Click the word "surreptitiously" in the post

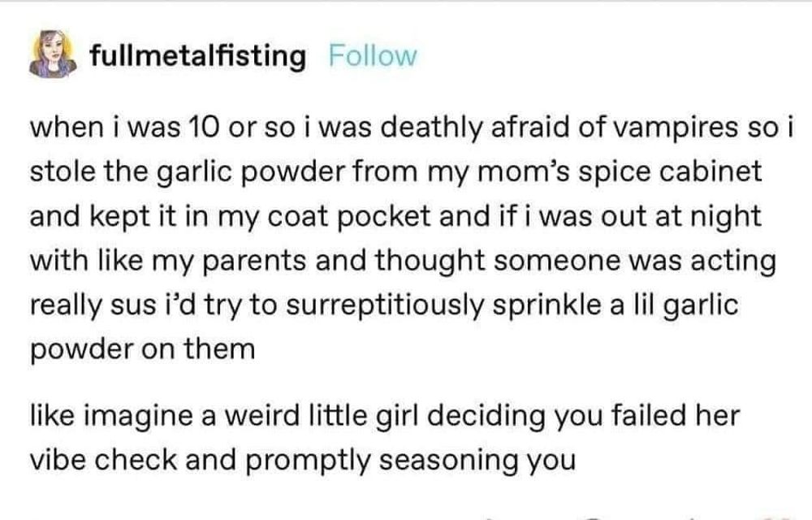point(382,305)
